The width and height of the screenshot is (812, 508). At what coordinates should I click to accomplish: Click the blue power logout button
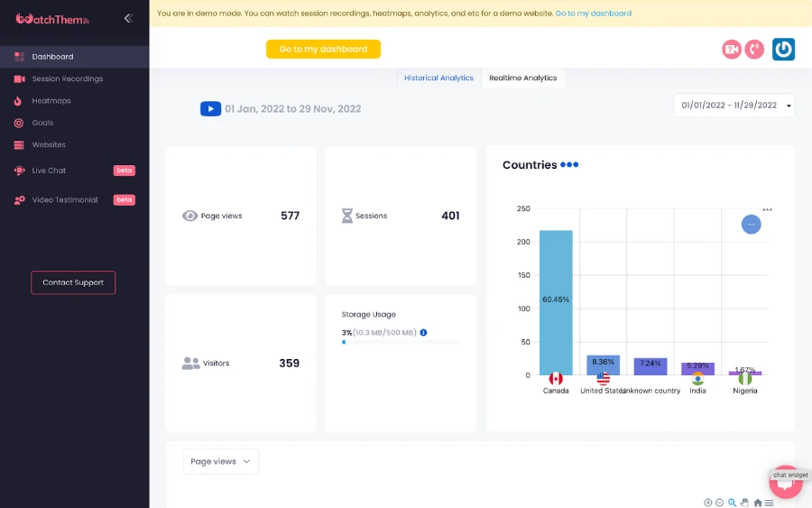[783, 50]
